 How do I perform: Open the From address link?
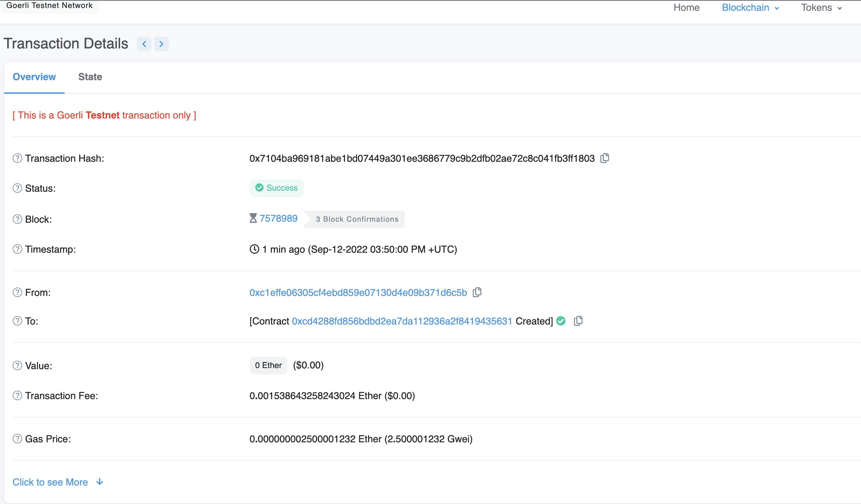pyautogui.click(x=358, y=292)
